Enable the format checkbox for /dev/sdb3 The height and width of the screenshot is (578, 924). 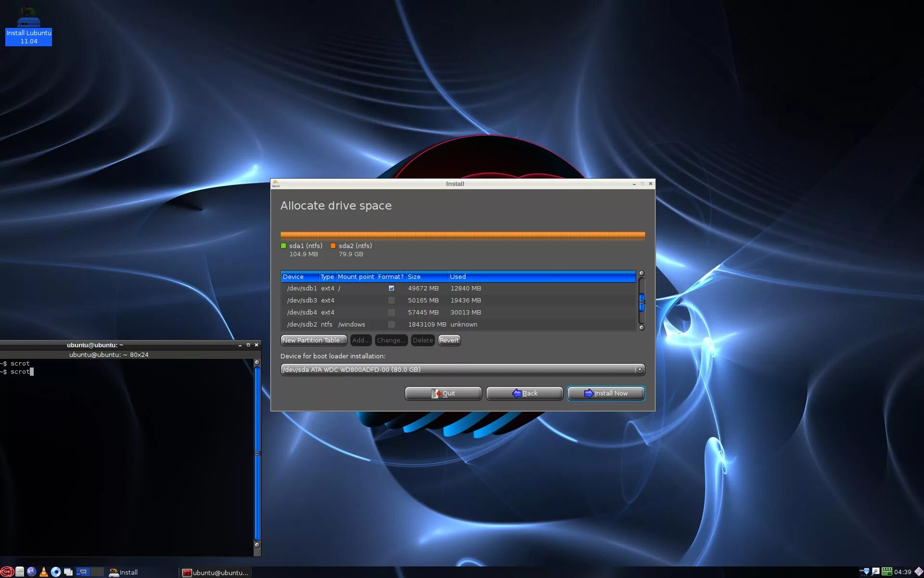(391, 300)
